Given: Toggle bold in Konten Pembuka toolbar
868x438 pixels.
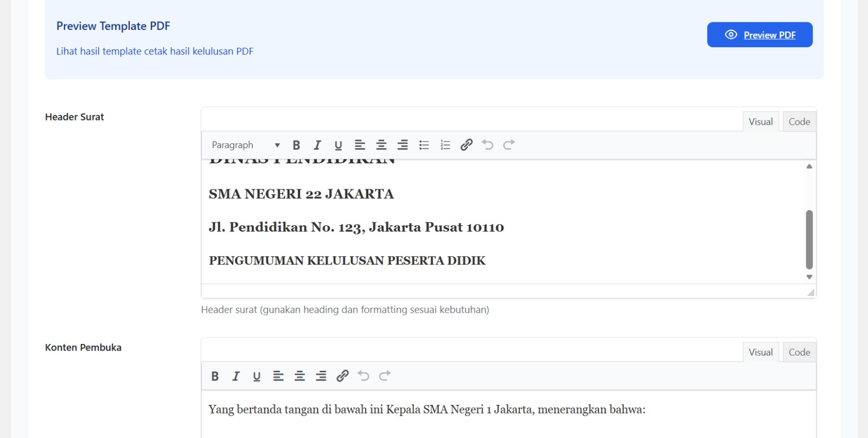Looking at the screenshot, I should pos(215,376).
